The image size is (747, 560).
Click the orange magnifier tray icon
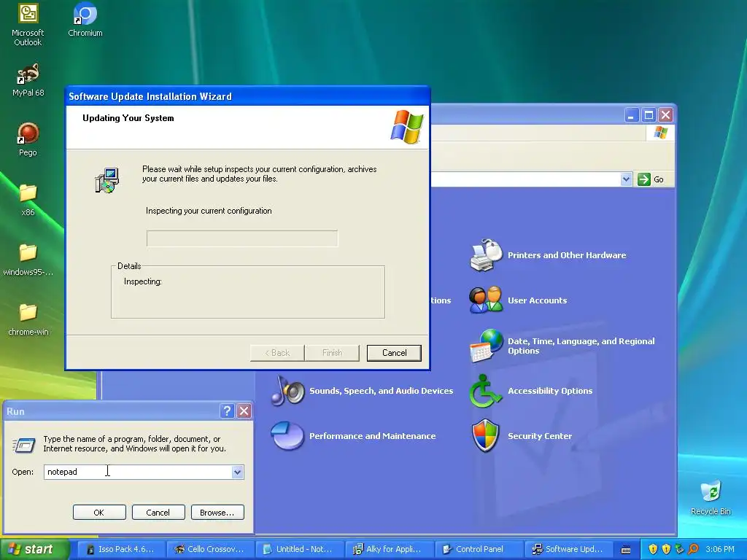[693, 549]
